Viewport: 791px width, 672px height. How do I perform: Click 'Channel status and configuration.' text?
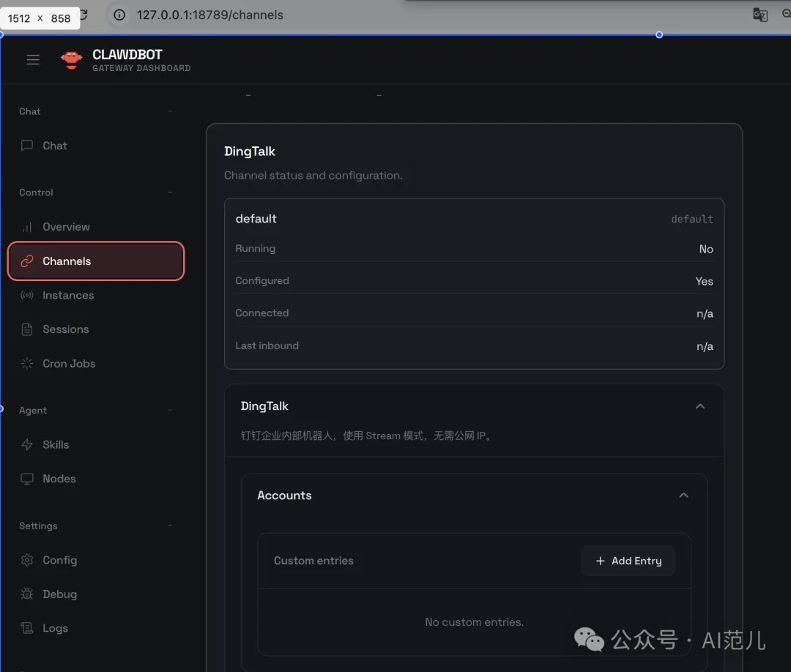[x=313, y=176]
